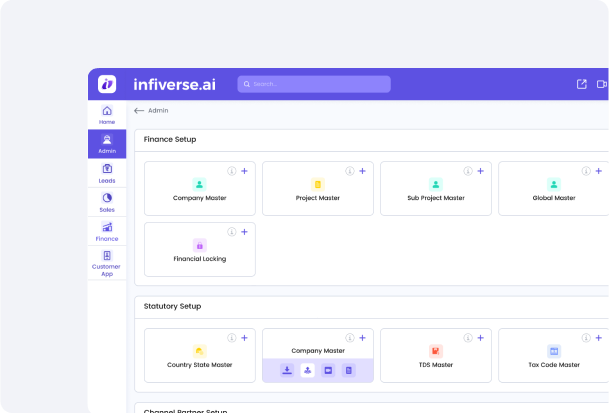Click the Tax Code Master info icon

tap(586, 338)
